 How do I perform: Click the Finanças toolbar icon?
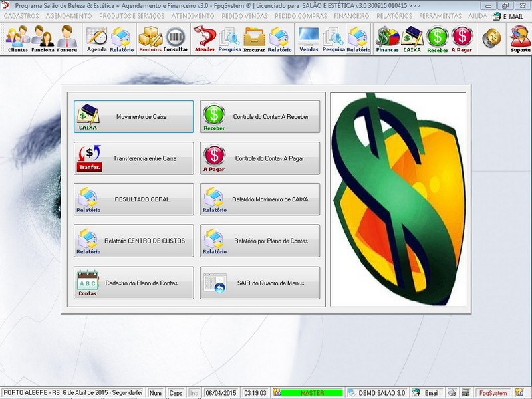click(x=387, y=39)
